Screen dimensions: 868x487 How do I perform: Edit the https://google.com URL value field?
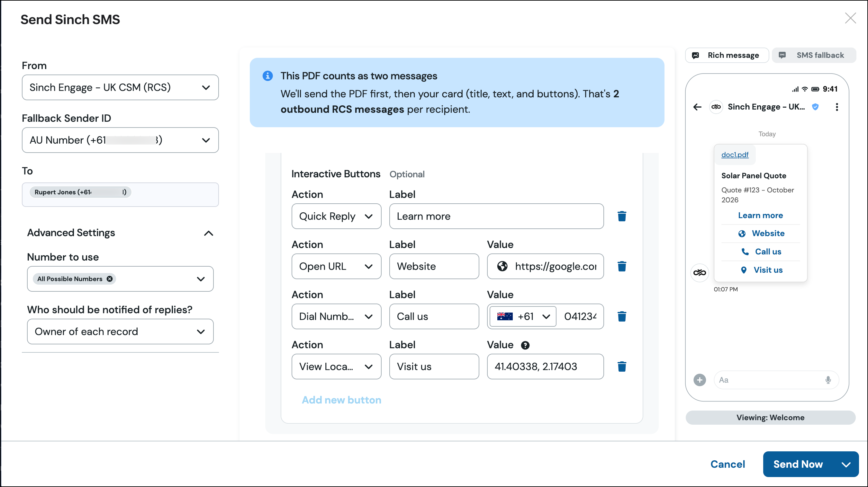pyautogui.click(x=545, y=266)
